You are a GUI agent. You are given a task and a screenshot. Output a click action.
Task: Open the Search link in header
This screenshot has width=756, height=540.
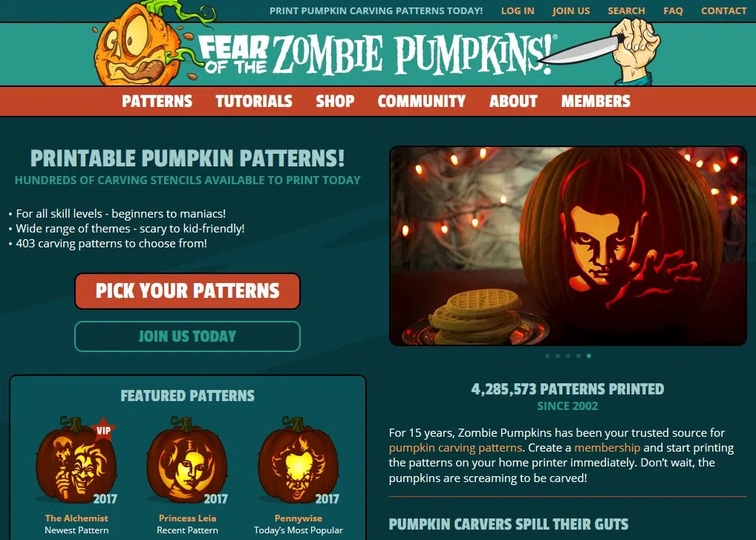[x=626, y=10]
